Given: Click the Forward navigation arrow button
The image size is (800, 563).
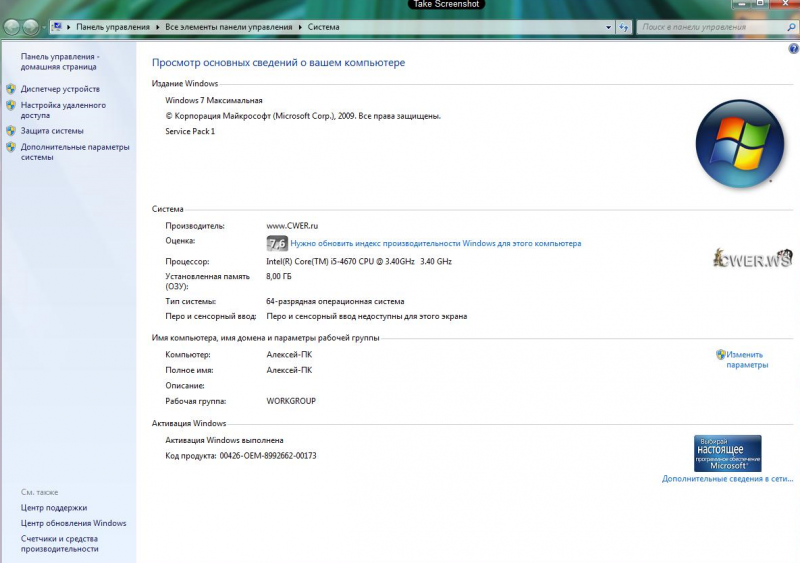Looking at the screenshot, I should click(x=31, y=27).
